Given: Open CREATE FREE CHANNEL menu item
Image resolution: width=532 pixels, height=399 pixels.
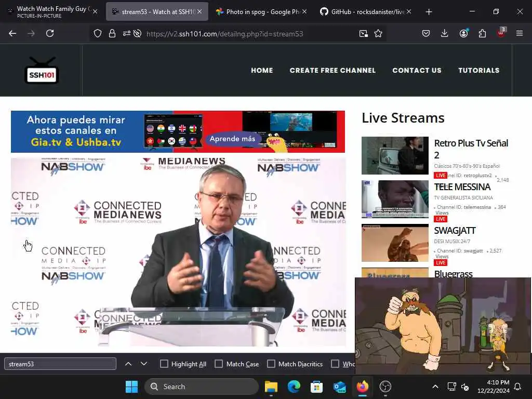Looking at the screenshot, I should tap(332, 70).
